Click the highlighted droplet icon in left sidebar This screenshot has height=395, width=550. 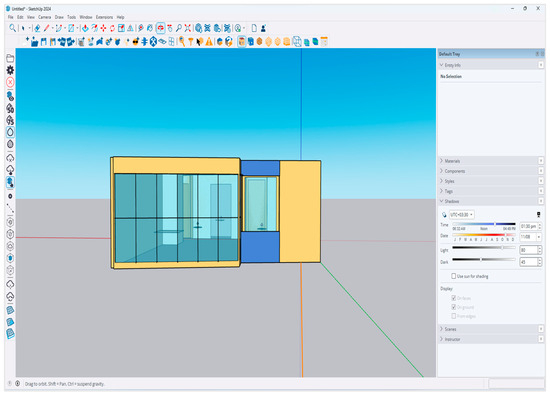coord(10,132)
